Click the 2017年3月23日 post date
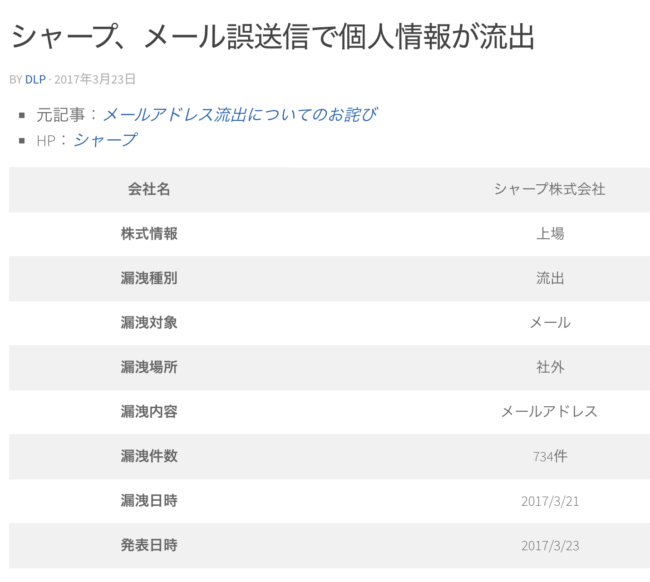 coord(95,79)
